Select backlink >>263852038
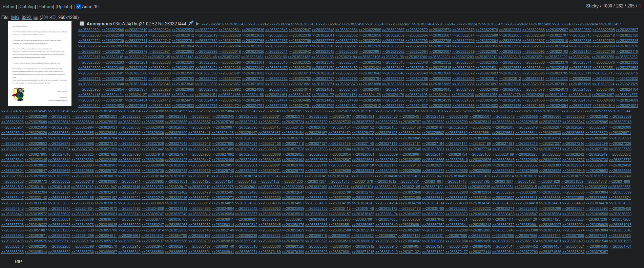The width and height of the screenshot is (644, 268). click(x=176, y=230)
